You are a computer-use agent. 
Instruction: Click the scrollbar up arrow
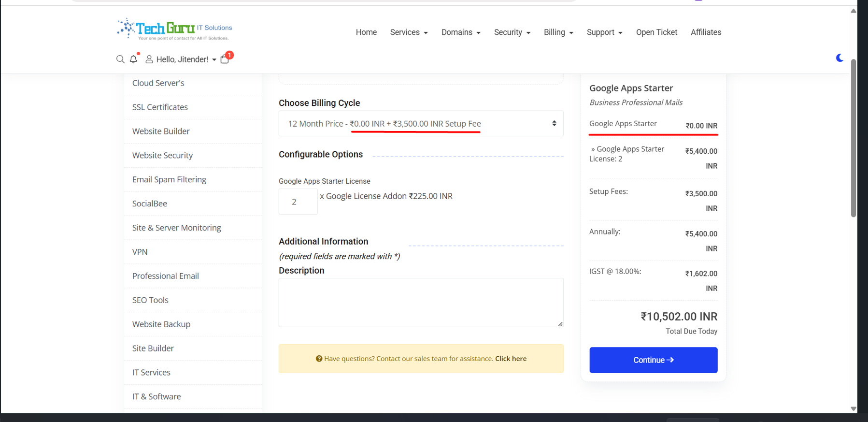pyautogui.click(x=854, y=11)
